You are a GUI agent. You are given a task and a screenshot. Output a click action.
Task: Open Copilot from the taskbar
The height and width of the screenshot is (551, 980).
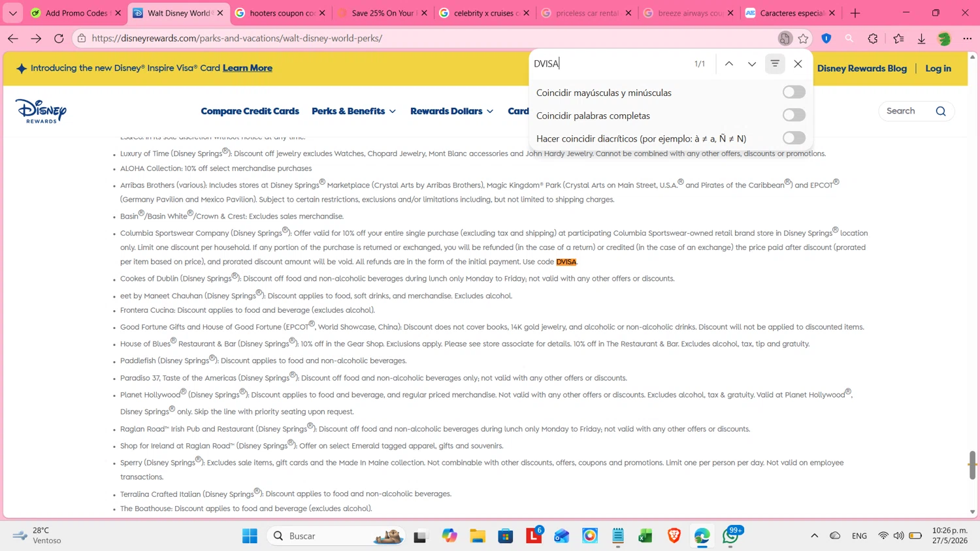449,536
